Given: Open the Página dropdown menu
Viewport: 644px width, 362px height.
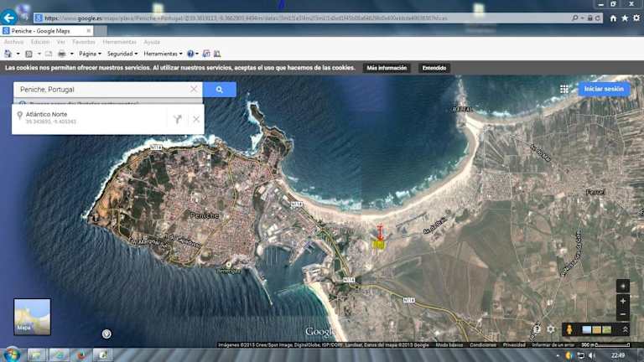Looking at the screenshot, I should click(89, 54).
